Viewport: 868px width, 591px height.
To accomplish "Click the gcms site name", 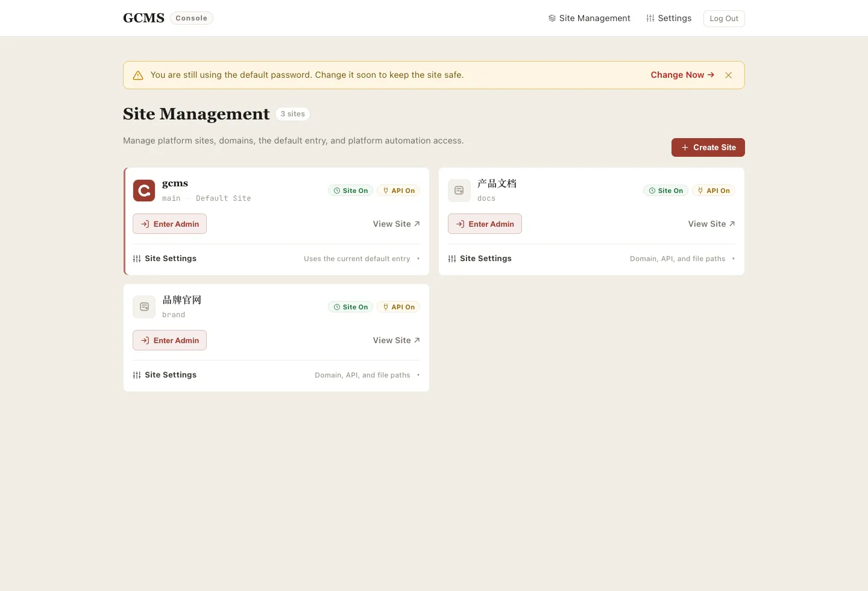I will point(175,183).
